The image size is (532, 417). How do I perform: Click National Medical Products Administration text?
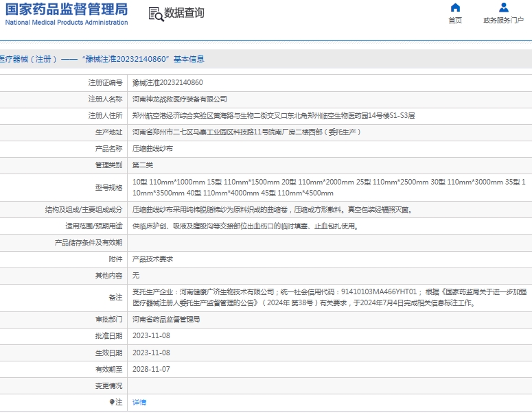(x=67, y=23)
